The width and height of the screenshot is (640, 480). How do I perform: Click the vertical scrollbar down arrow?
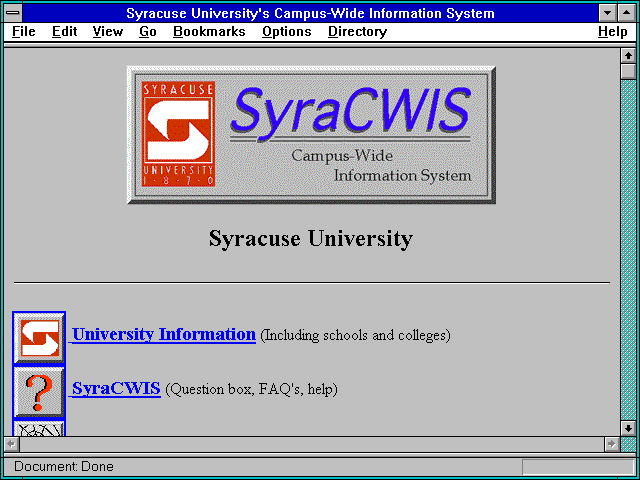pos(628,428)
